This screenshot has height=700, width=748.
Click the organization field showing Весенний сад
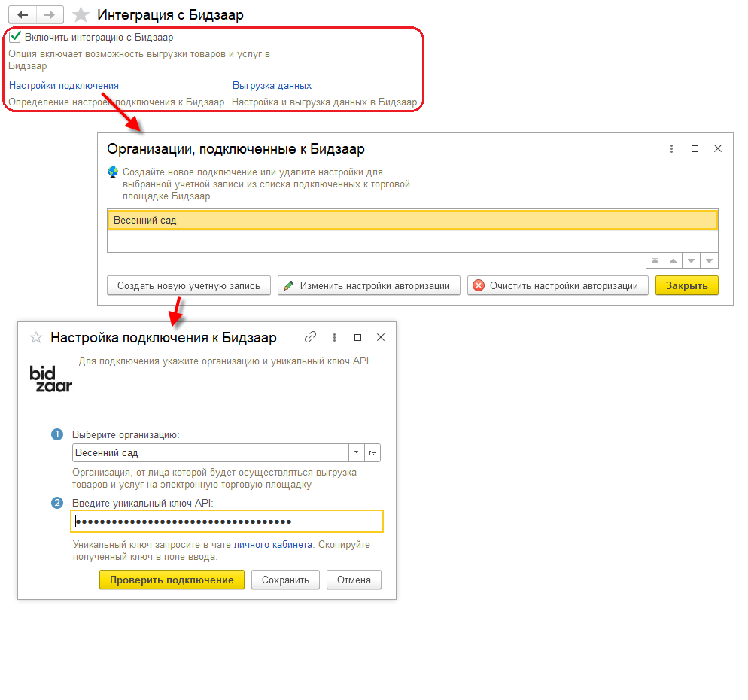click(x=211, y=452)
